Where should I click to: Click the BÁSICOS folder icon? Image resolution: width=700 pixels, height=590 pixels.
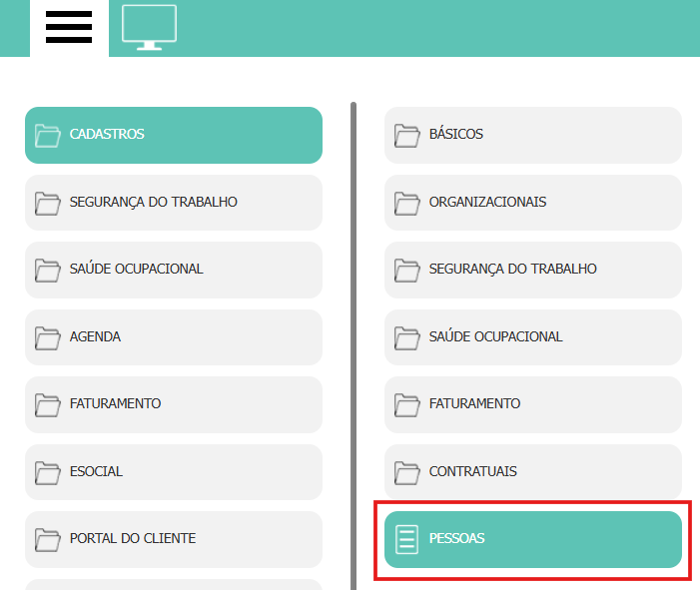tap(406, 136)
